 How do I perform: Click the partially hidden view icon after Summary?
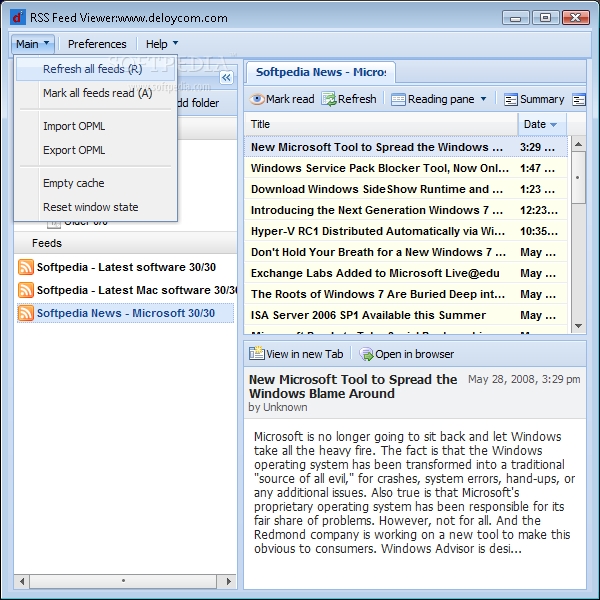pyautogui.click(x=579, y=99)
